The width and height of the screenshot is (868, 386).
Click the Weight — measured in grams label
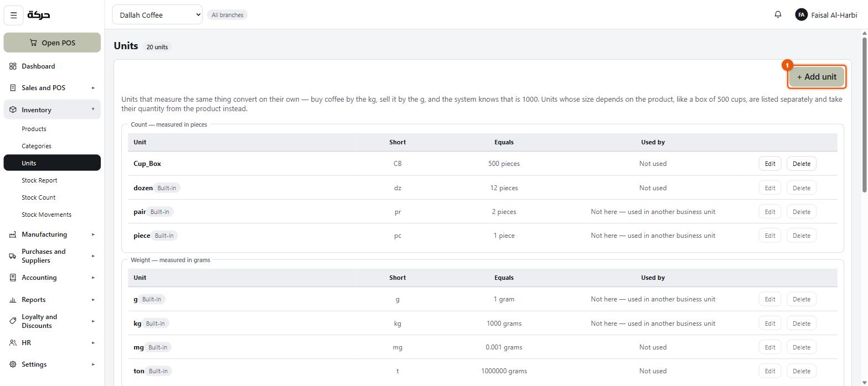pyautogui.click(x=170, y=260)
